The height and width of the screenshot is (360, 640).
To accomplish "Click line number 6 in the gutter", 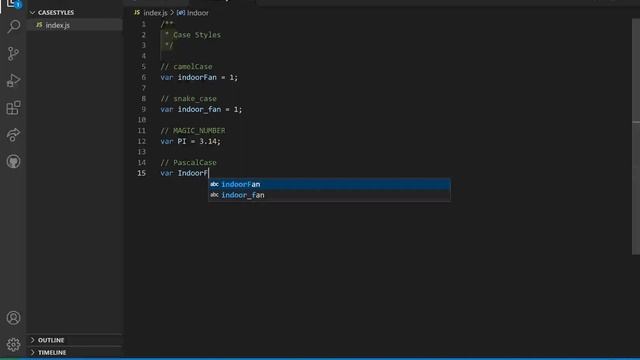I will [143, 77].
